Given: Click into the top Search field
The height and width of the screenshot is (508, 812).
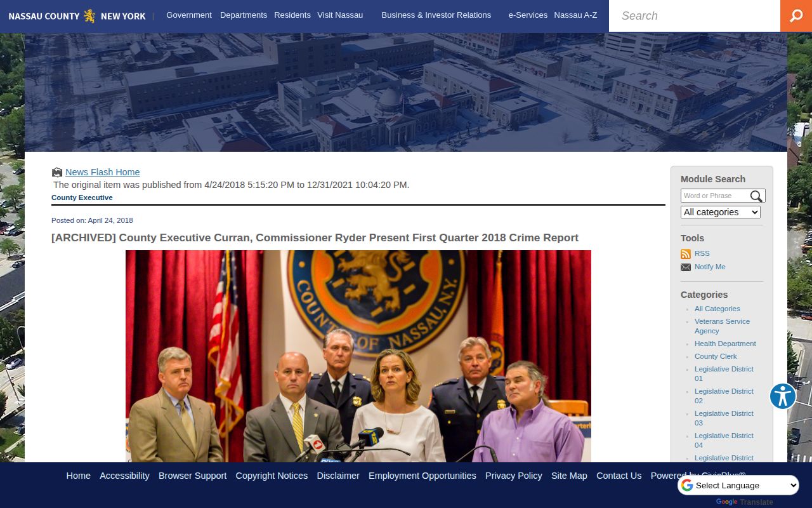Looking at the screenshot, I should 695,16.
